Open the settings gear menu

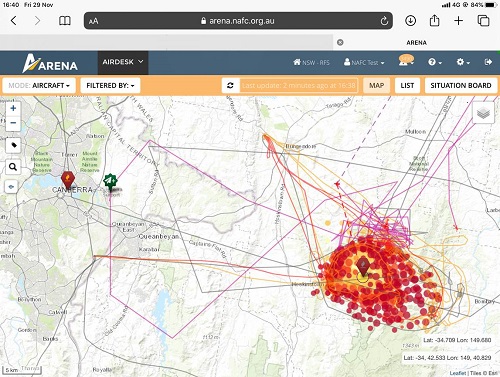[x=463, y=62]
